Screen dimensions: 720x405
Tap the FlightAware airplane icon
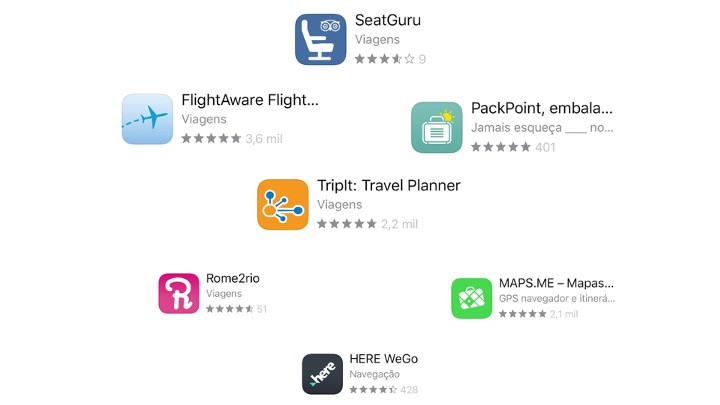147,119
